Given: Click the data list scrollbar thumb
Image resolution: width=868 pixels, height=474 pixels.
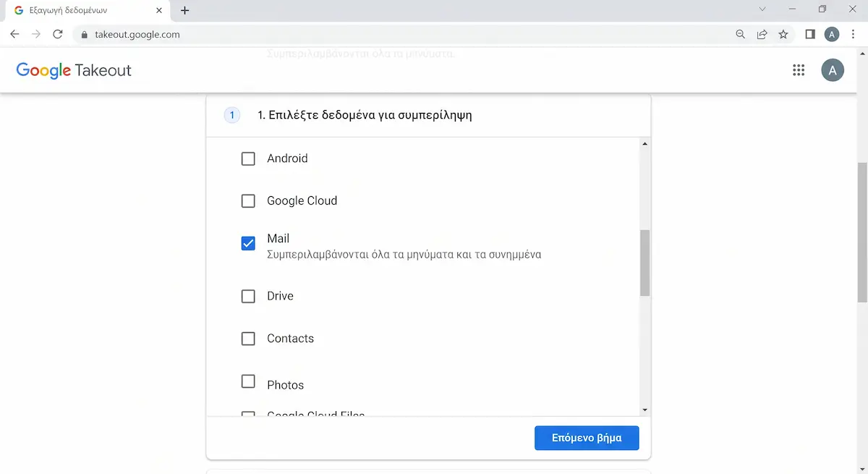Looking at the screenshot, I should [644, 263].
